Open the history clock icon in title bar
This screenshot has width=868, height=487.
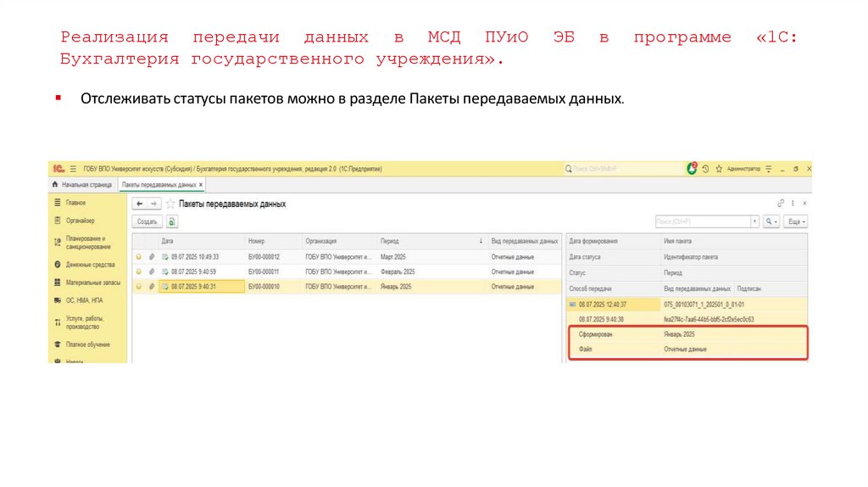pos(706,169)
